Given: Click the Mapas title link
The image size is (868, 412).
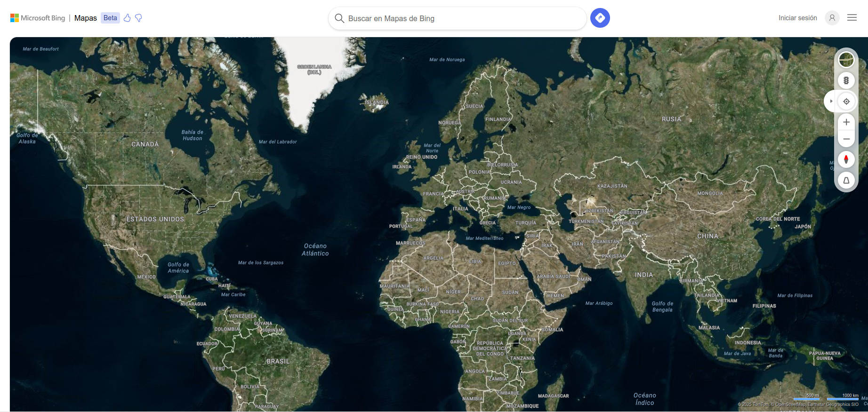Looking at the screenshot, I should pyautogui.click(x=86, y=18).
